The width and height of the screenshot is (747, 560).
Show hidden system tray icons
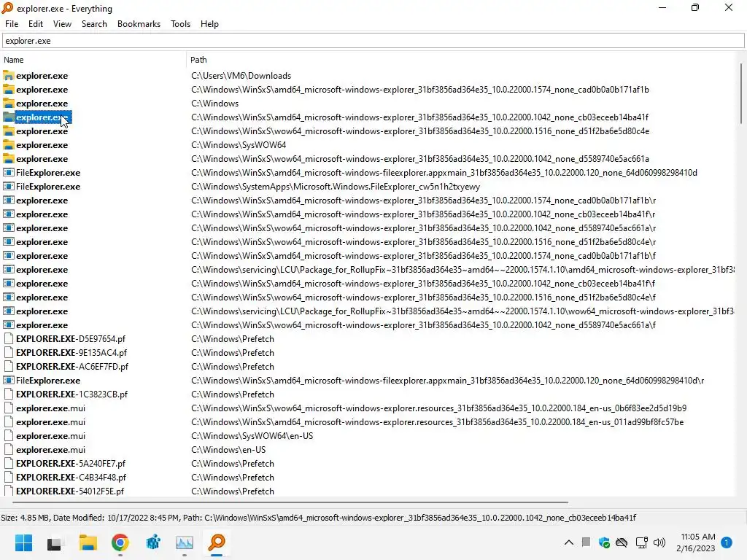[x=569, y=542]
